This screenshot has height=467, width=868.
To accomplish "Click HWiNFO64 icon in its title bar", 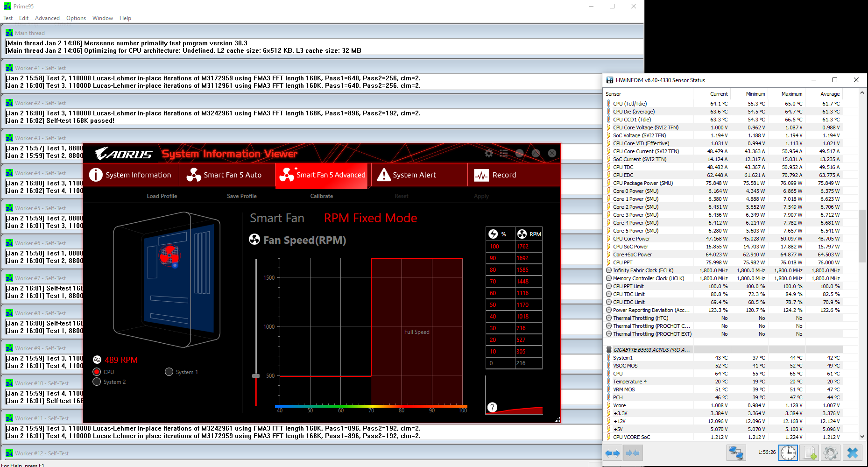I will 610,80.
